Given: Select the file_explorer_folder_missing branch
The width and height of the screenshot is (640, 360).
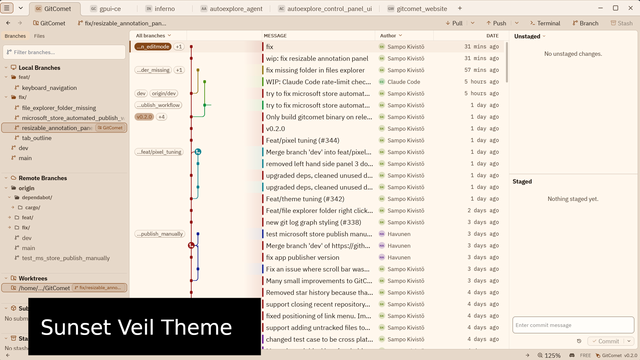Looking at the screenshot, I should (59, 108).
